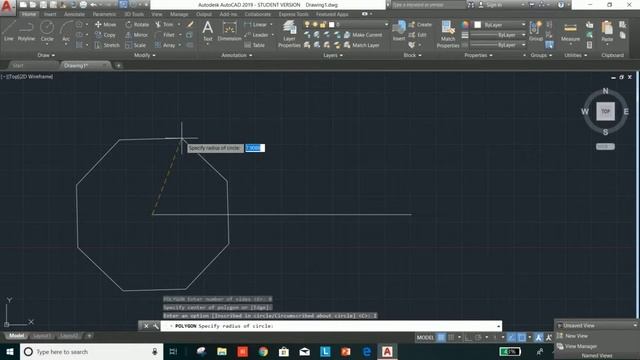
Task: Insert a Leader annotation
Action: pos(257,35)
